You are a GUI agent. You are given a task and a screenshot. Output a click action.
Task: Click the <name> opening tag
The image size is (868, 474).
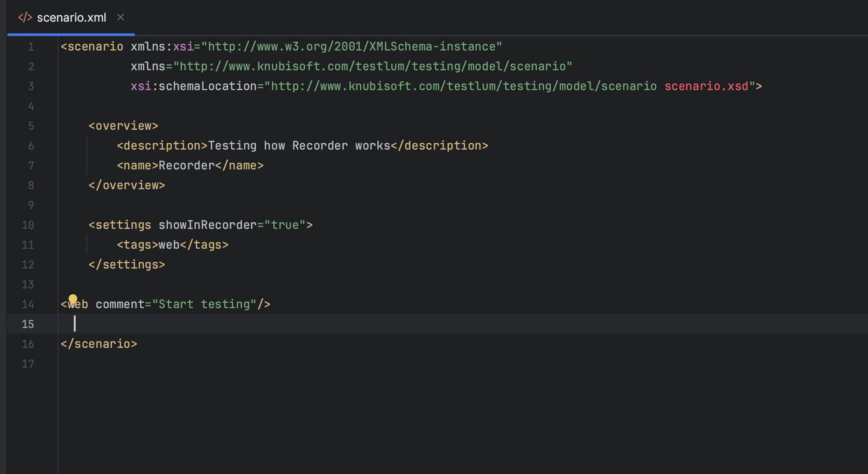(x=137, y=165)
